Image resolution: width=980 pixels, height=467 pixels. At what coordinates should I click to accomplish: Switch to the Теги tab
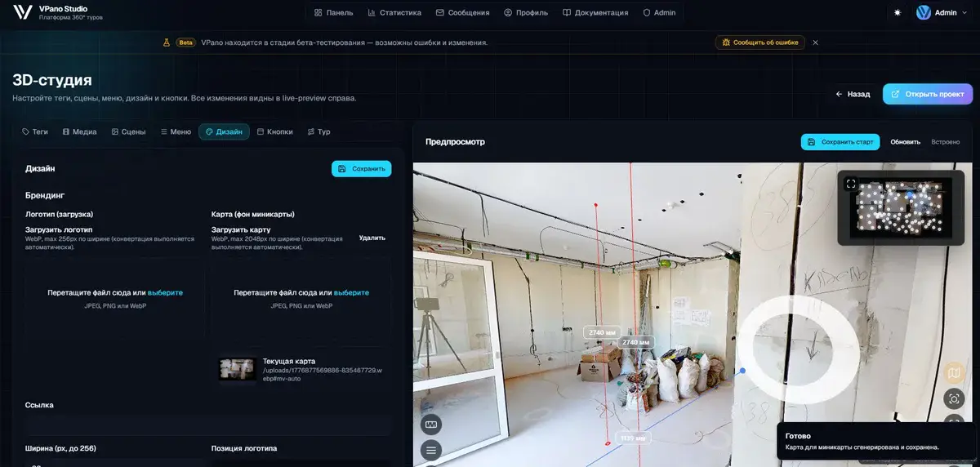click(x=35, y=131)
